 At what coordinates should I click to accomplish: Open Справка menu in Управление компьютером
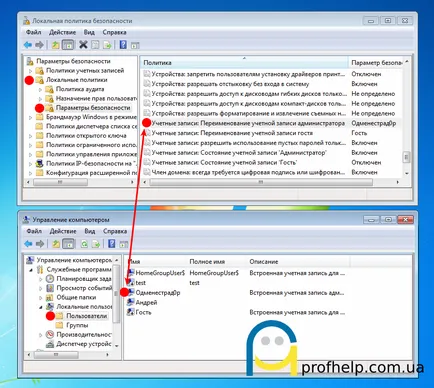[x=115, y=231]
